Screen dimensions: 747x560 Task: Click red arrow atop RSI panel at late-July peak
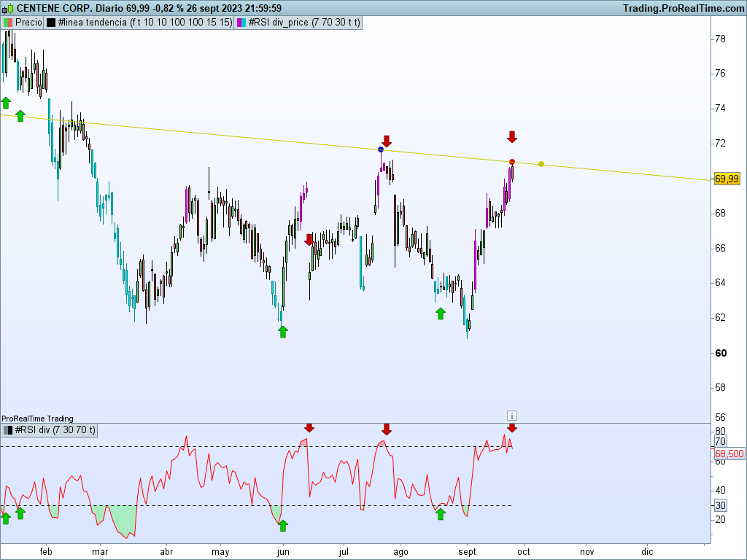click(387, 429)
